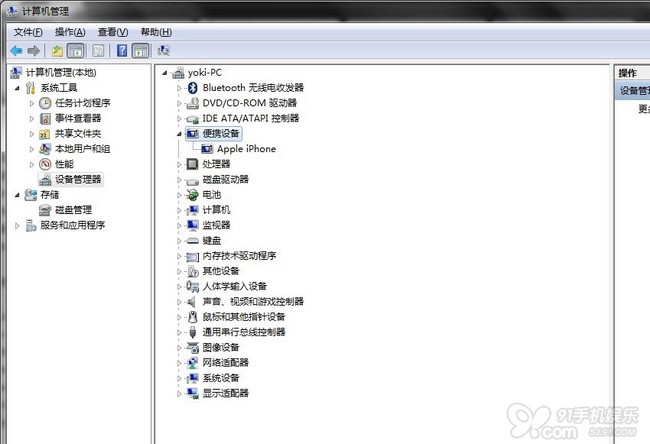The image size is (650, 444).
Task: Click the 监视器 monitor icon
Action: click(x=192, y=225)
